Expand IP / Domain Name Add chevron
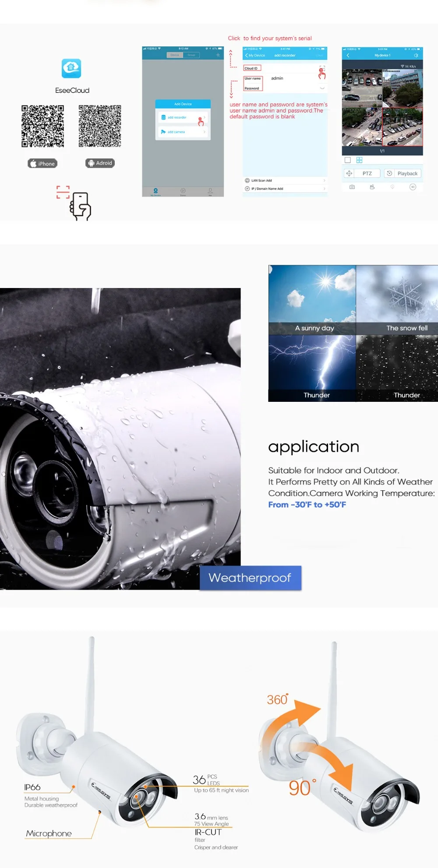 pos(324,189)
